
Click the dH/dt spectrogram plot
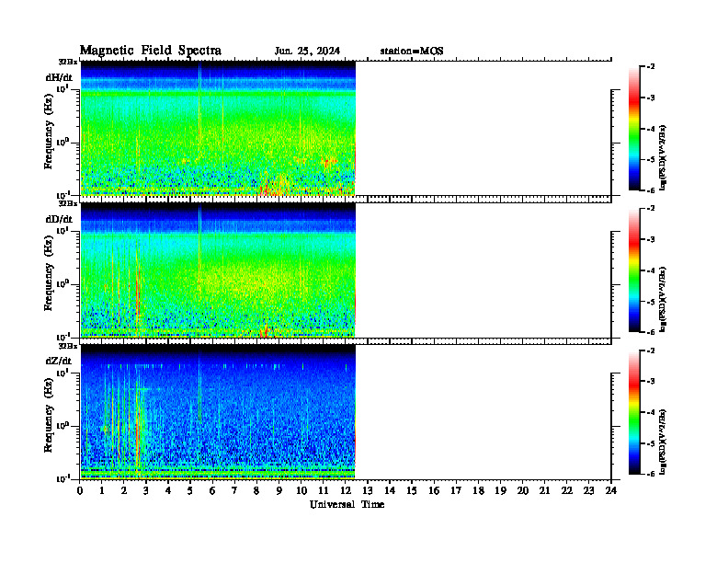[x=218, y=128]
